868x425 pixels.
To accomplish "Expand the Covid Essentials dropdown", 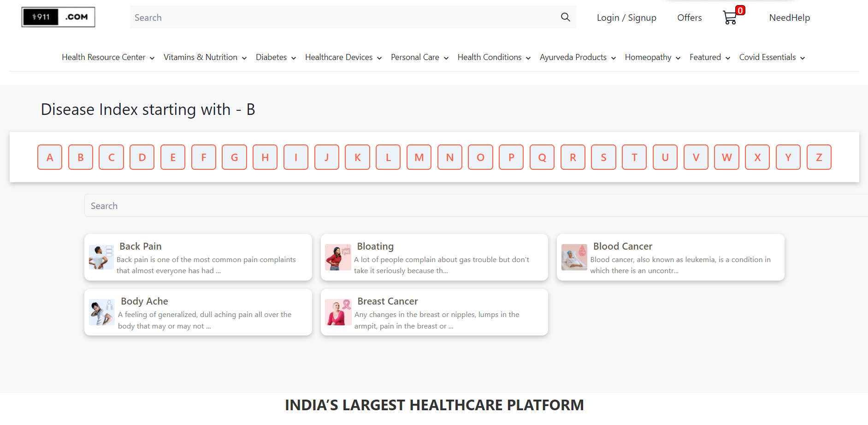I will point(767,57).
